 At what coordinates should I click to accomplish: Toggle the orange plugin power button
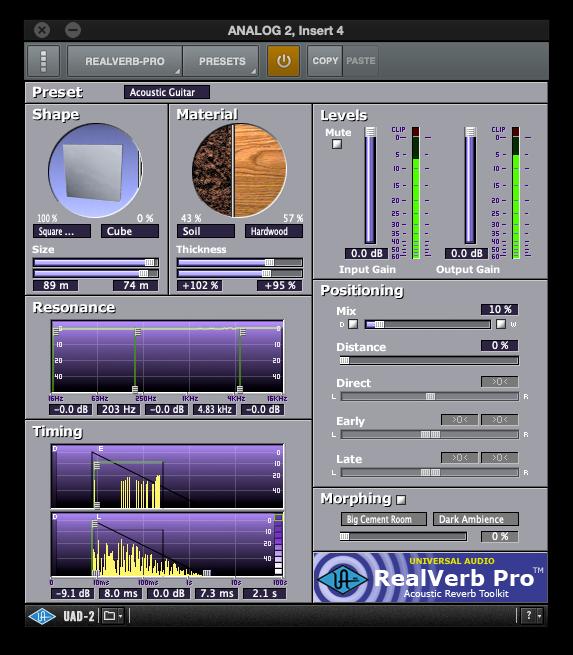(x=284, y=61)
